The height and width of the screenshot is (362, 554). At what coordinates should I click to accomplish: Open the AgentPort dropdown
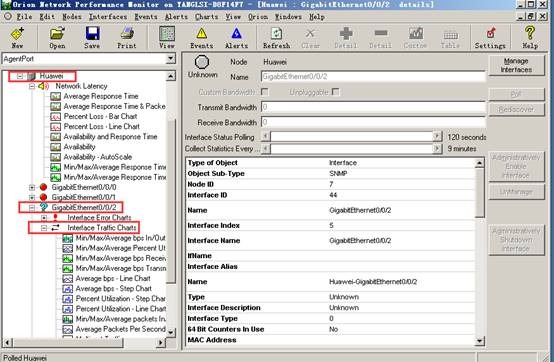click(x=171, y=59)
